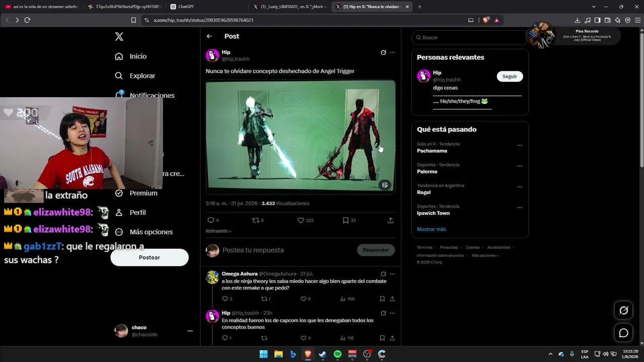This screenshot has width=644, height=362.
Task: Share Hip's 23h reply
Action: 392,338
